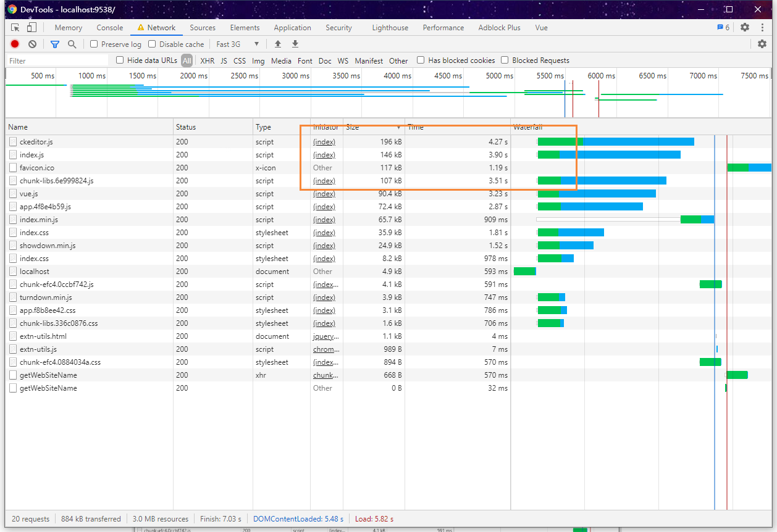
Task: Click waterfall bar of favicon.ico
Action: 749,168
